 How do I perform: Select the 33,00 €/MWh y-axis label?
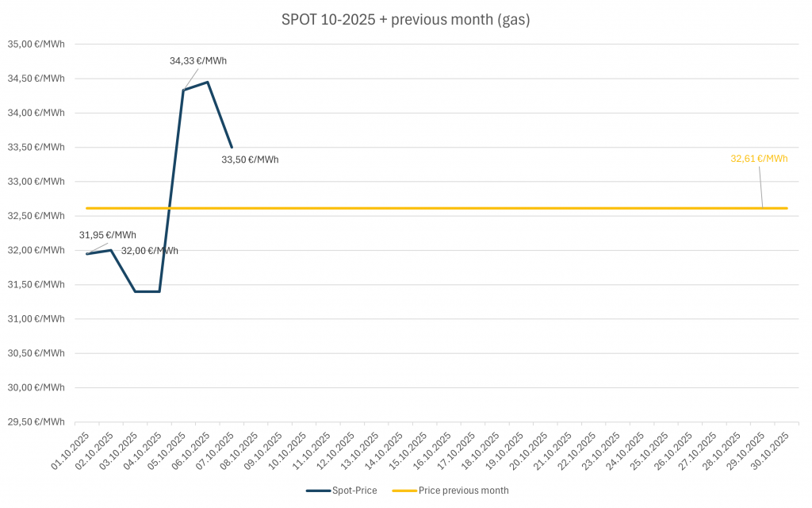point(36,182)
